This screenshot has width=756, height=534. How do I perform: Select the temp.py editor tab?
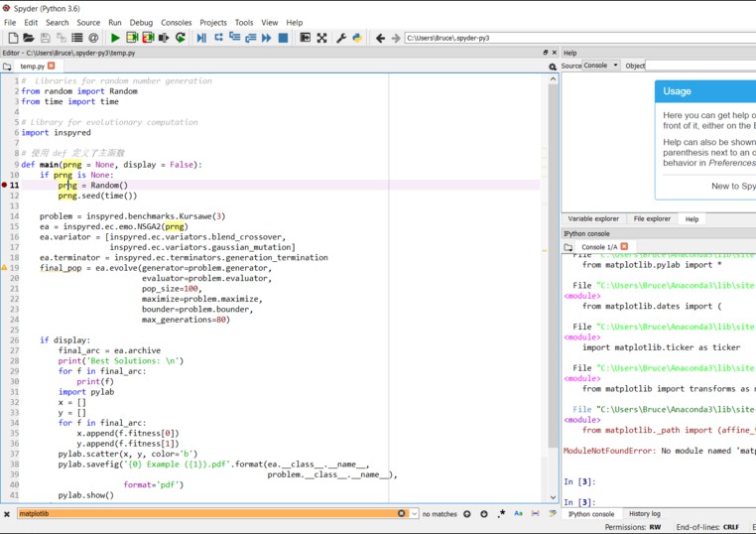coord(32,67)
